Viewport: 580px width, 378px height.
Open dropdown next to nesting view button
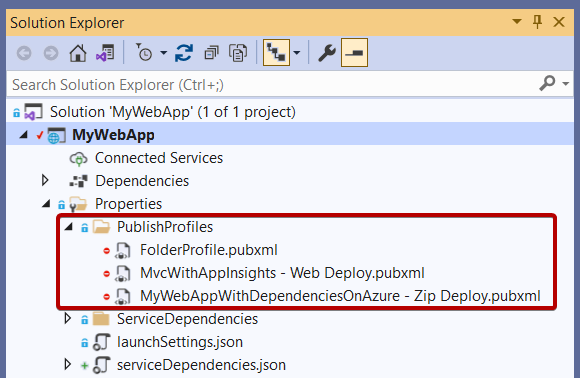(297, 53)
